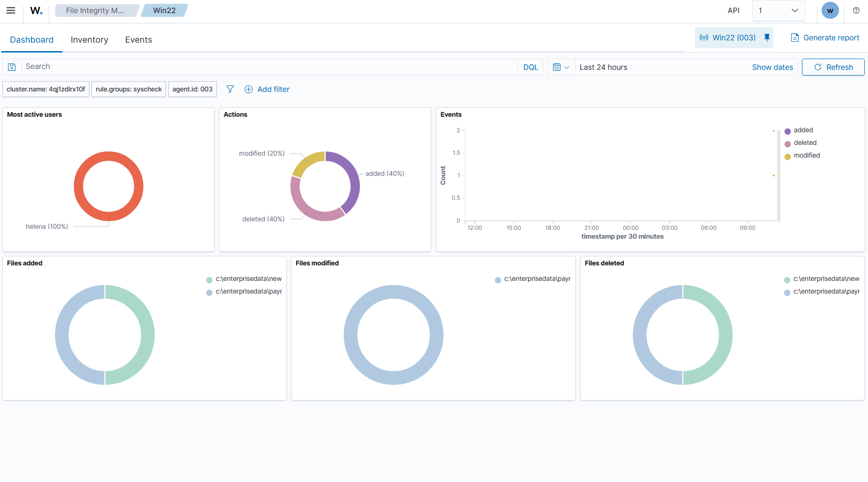Click the Refresh button
868x482 pixels.
(833, 67)
